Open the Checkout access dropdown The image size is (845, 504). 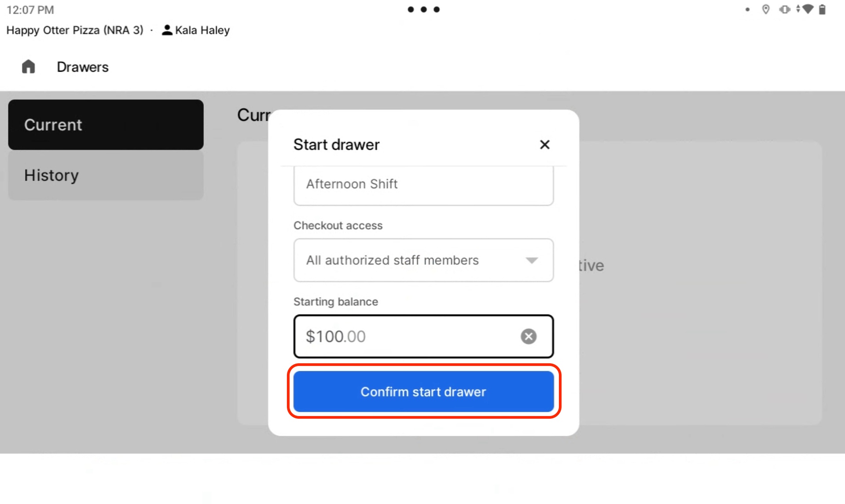pyautogui.click(x=423, y=260)
